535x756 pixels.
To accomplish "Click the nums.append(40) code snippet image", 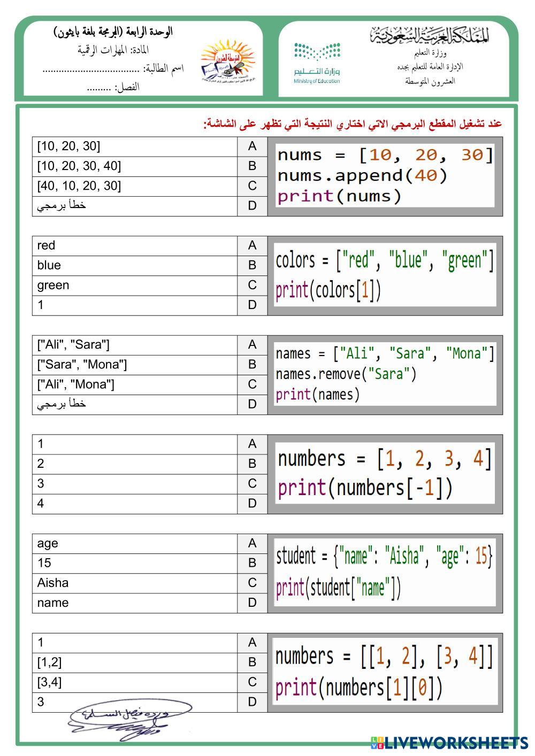I will 385,176.
